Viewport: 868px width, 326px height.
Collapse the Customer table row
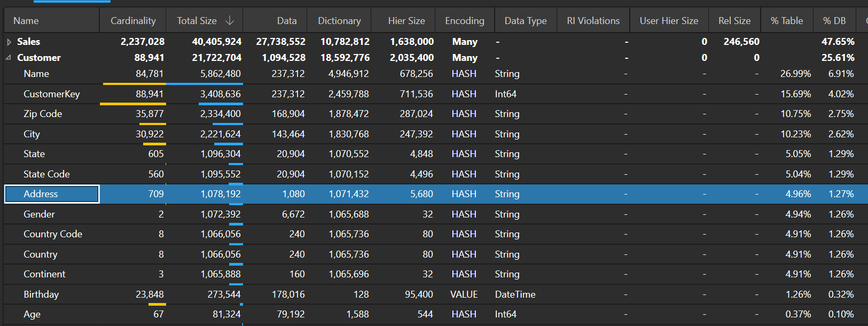tap(9, 58)
